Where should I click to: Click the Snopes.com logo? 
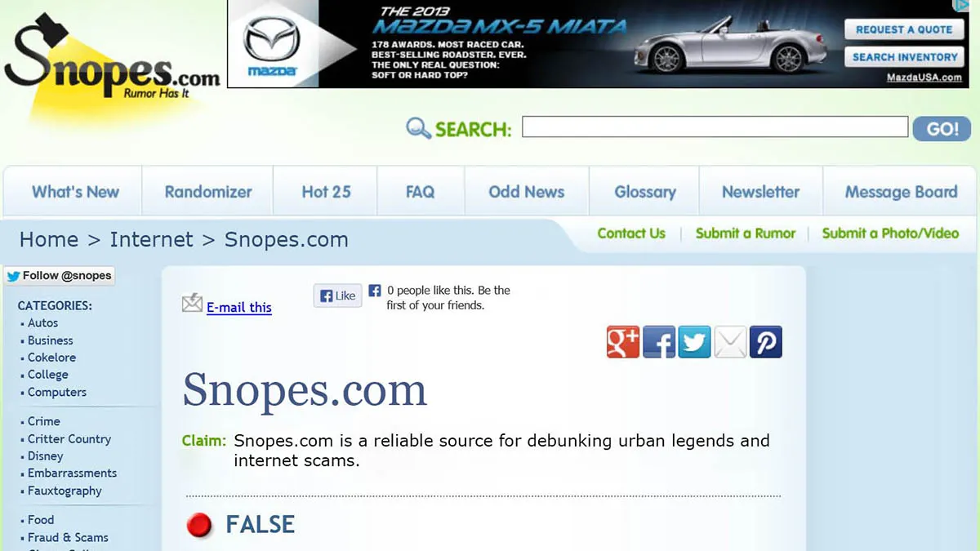click(x=110, y=61)
